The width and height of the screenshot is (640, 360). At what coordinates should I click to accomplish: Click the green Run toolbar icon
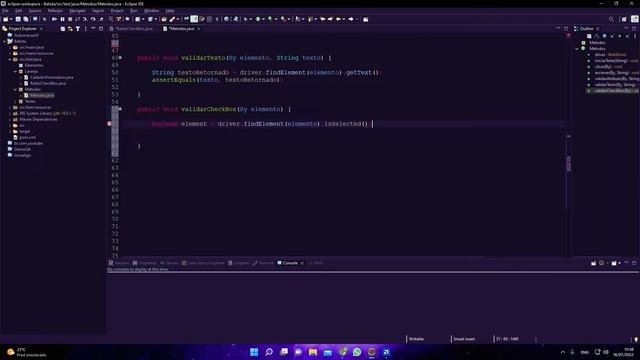[x=258, y=19]
